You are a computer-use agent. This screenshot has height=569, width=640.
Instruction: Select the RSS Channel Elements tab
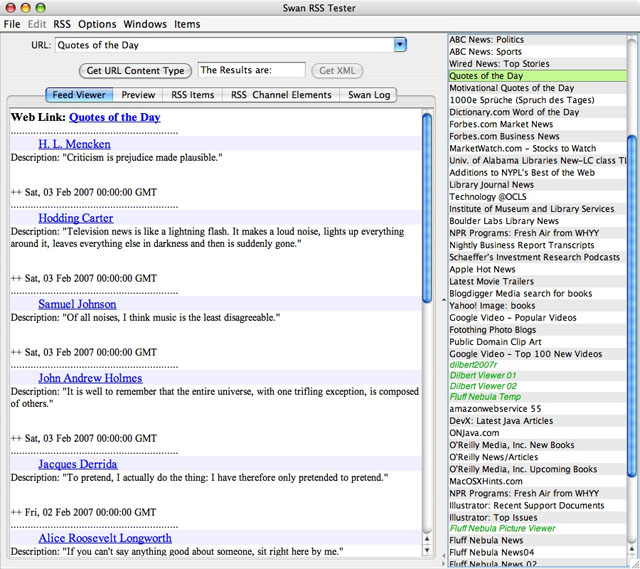pyautogui.click(x=281, y=95)
